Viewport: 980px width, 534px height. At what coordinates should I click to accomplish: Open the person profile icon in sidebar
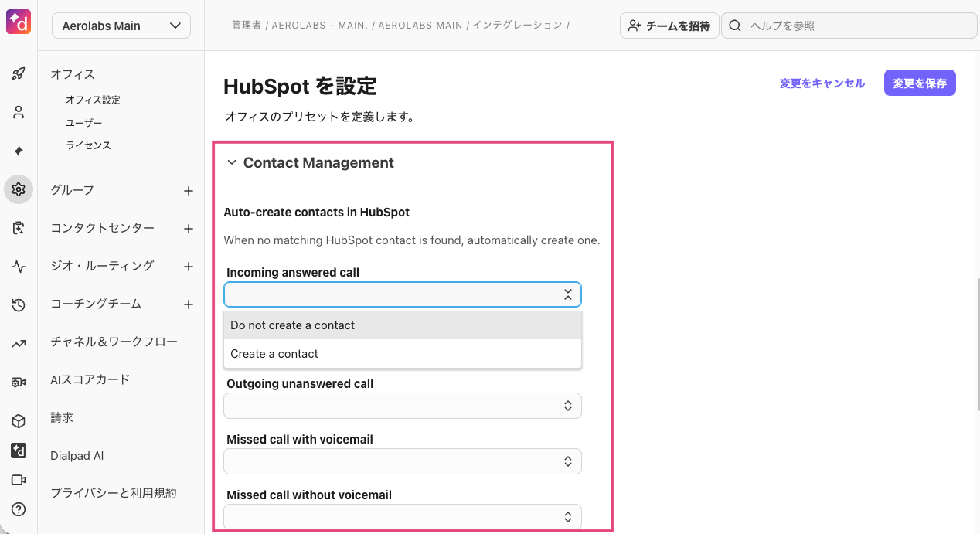(19, 112)
